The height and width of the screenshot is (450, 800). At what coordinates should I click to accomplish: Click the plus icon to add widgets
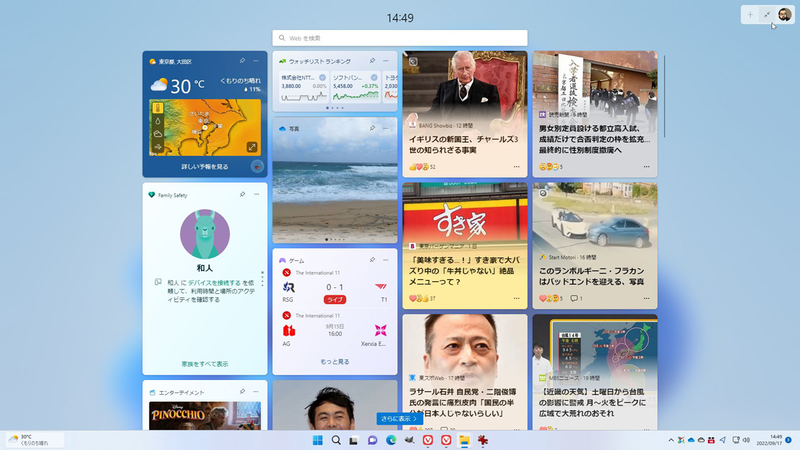pos(750,15)
